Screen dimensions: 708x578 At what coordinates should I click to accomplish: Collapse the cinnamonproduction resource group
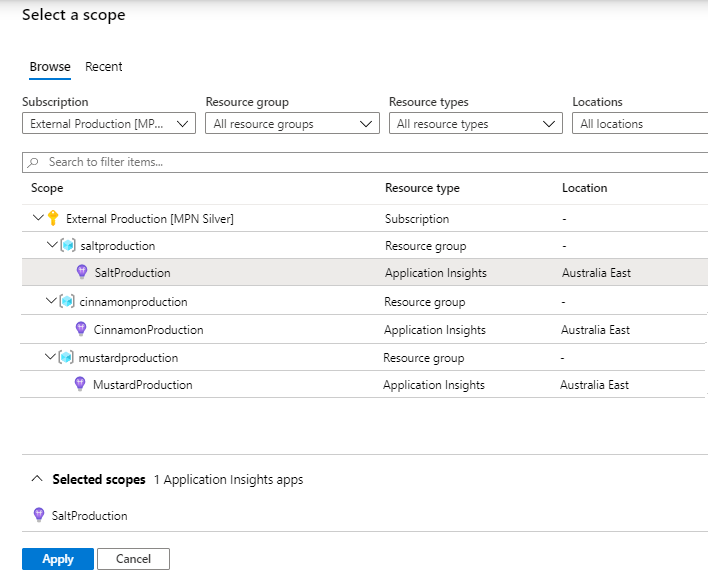coord(51,301)
